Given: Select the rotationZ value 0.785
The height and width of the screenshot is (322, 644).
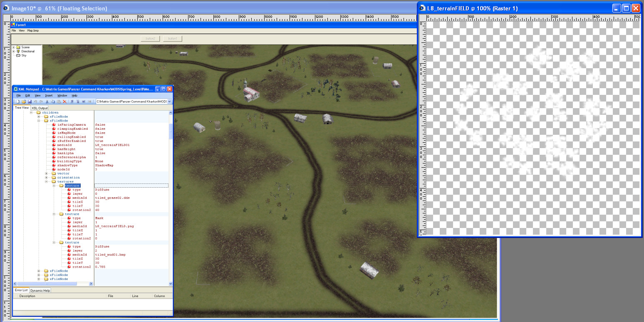Looking at the screenshot, I should coord(100,267).
